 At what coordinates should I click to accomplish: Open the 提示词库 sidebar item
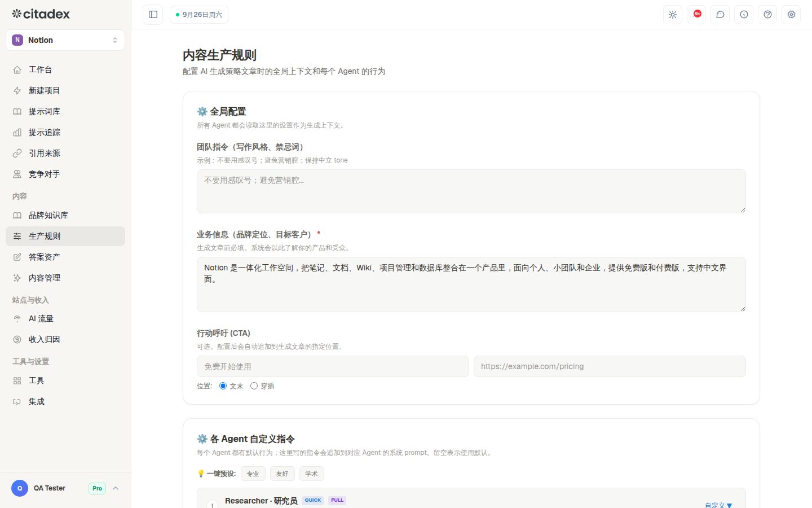[65, 111]
